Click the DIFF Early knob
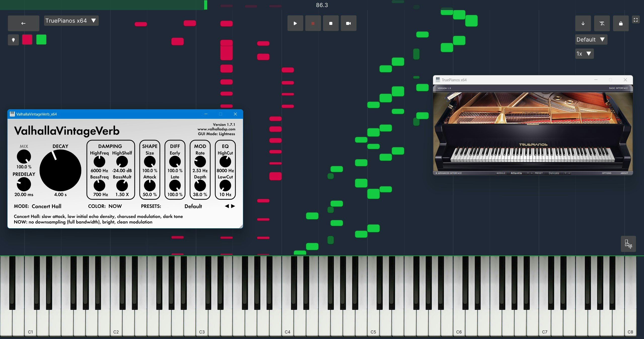The height and width of the screenshot is (339, 644). 175,162
